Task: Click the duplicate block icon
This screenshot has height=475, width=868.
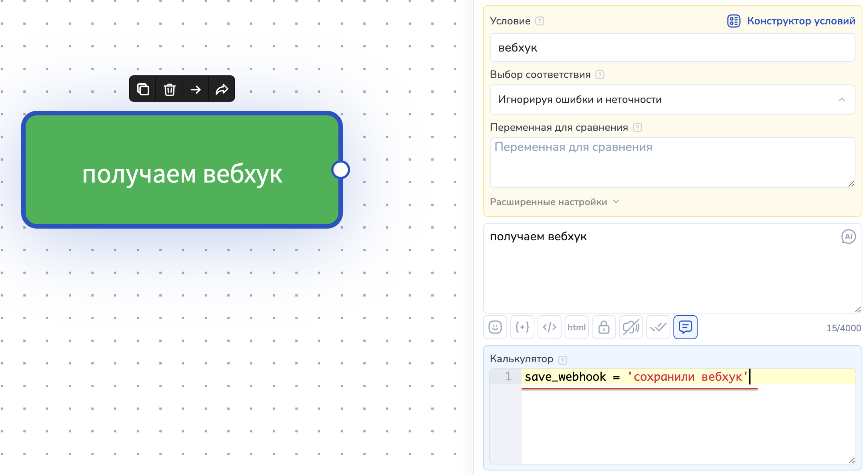Action: (x=143, y=89)
